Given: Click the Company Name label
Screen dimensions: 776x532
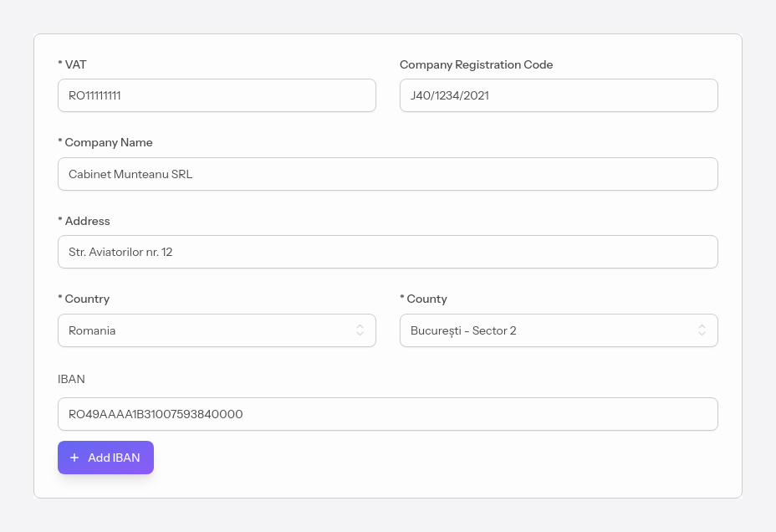Looking at the screenshot, I should click(105, 142).
